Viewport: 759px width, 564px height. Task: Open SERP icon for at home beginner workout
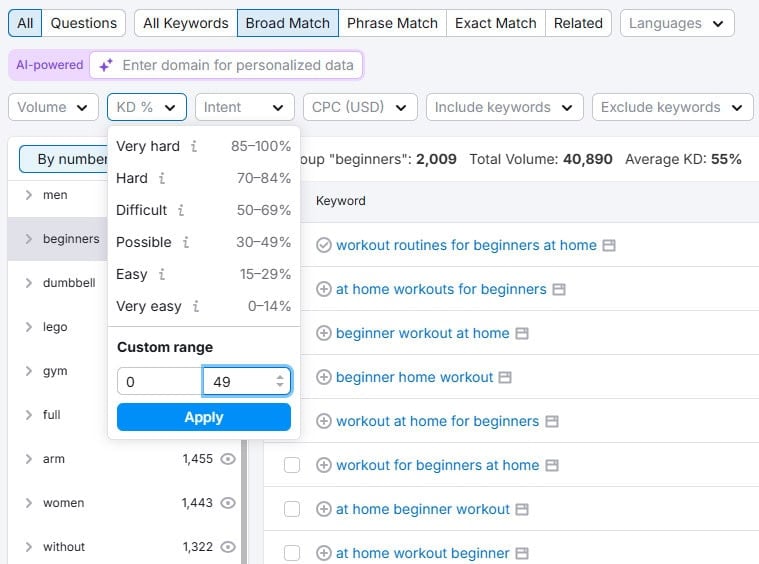pos(522,509)
